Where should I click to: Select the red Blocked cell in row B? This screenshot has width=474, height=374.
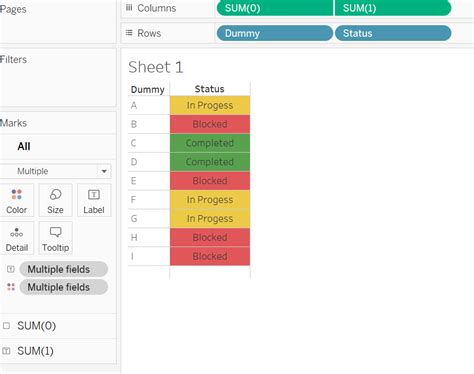210,124
